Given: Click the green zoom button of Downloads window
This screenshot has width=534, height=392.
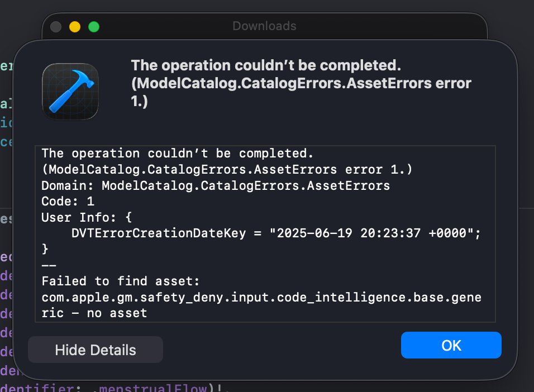Looking at the screenshot, I should point(94,27).
